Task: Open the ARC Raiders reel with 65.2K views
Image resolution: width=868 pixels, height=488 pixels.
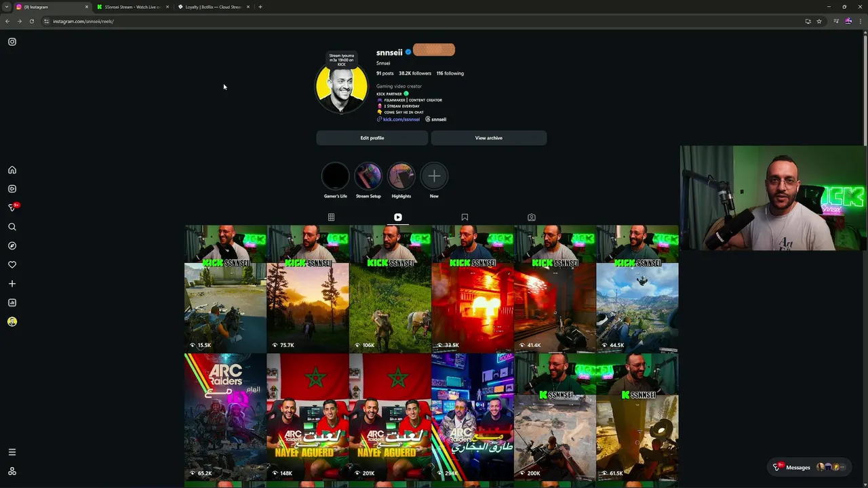Action: (225, 417)
